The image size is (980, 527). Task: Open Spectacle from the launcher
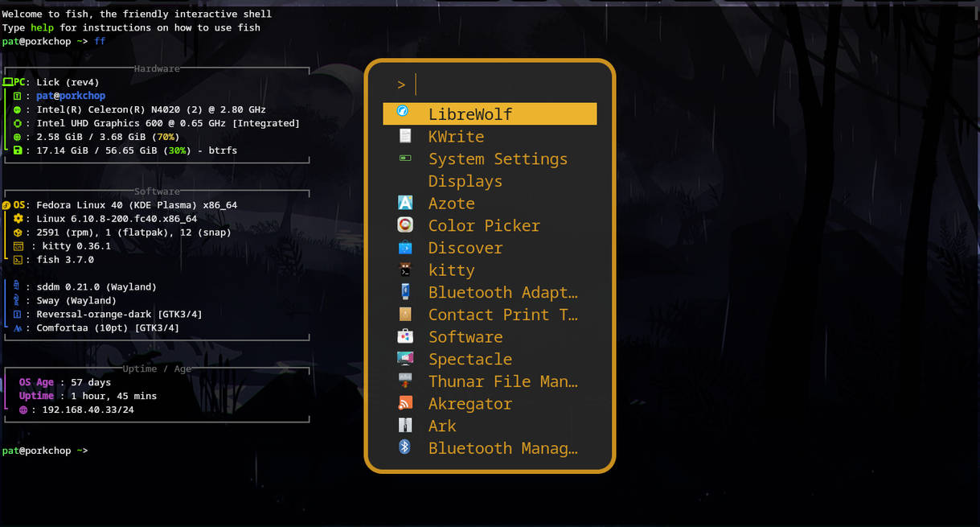490,359
